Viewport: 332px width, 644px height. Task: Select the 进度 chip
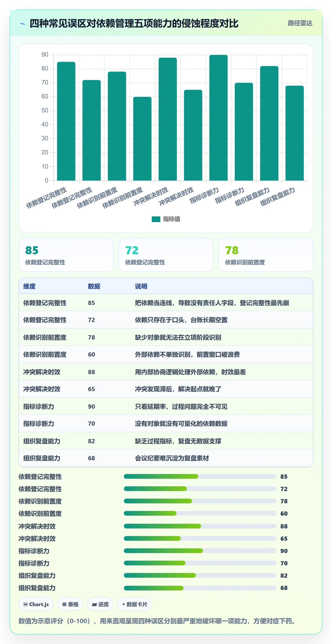(100, 604)
